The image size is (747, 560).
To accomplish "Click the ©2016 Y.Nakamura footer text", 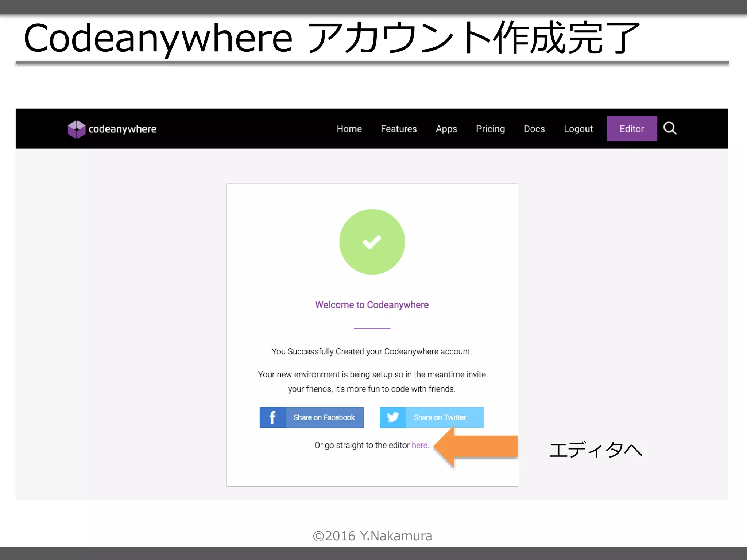I will coord(372,536).
